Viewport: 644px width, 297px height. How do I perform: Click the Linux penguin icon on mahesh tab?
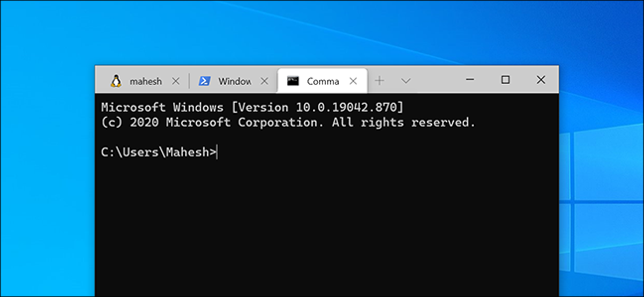tap(116, 81)
